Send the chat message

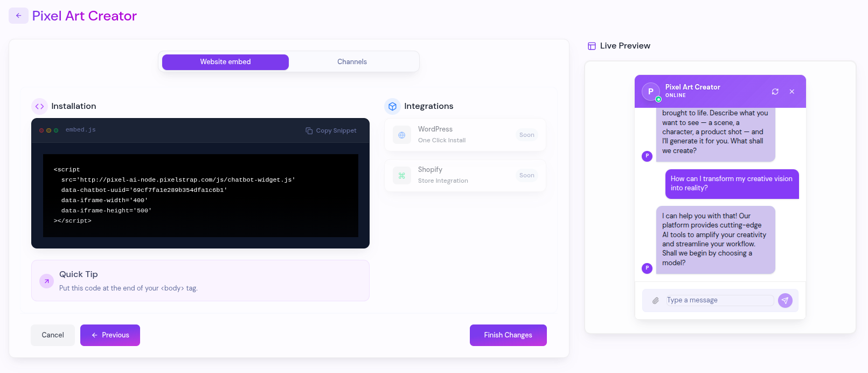tap(786, 301)
